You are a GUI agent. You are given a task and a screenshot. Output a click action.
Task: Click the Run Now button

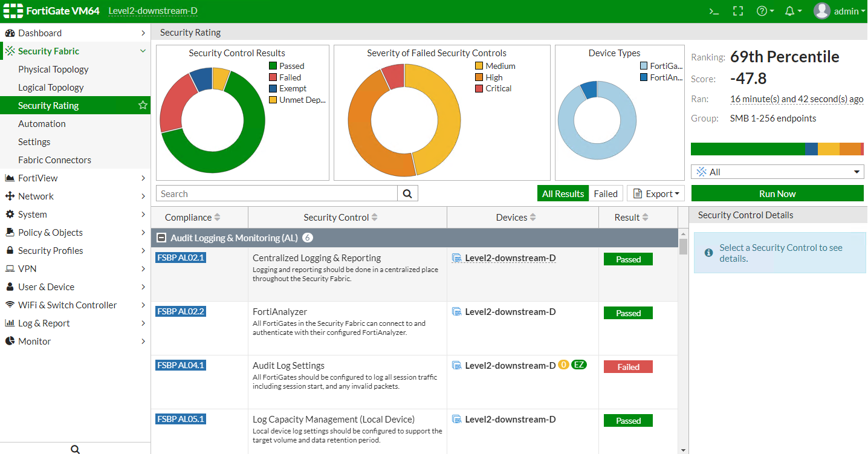pos(777,193)
